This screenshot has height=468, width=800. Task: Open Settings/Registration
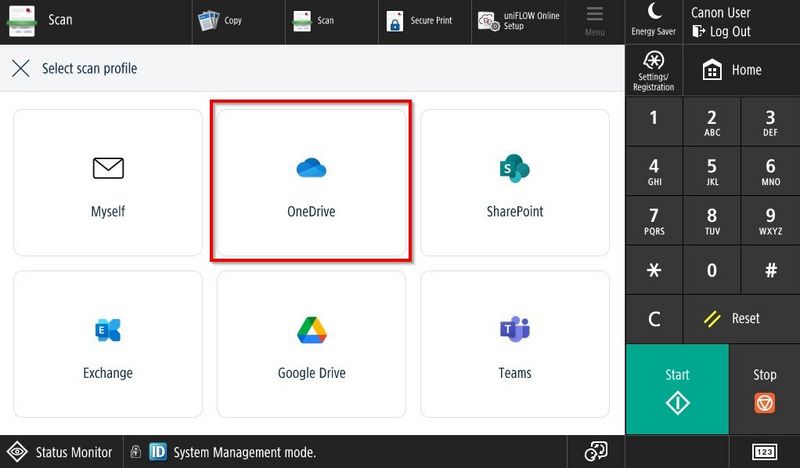pos(653,69)
